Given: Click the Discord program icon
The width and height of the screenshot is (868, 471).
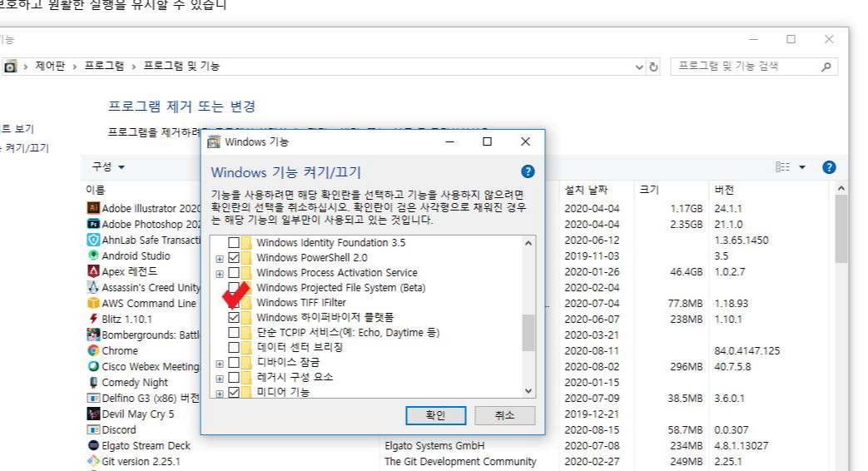Looking at the screenshot, I should (93, 429).
